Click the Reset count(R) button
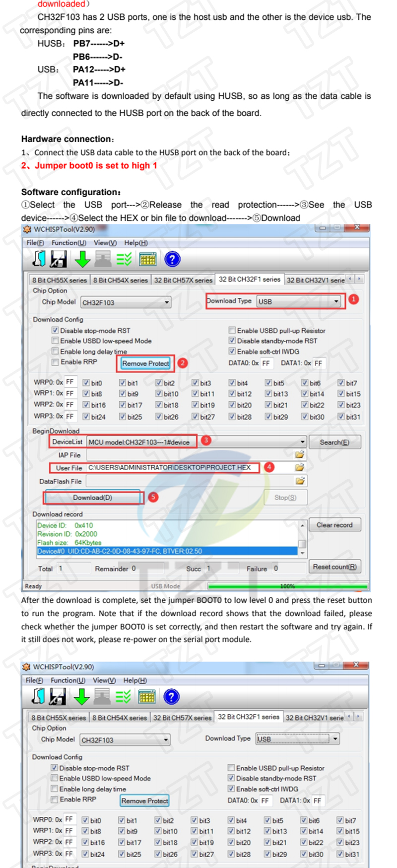This screenshot has width=397, height=868. pyautogui.click(x=334, y=567)
